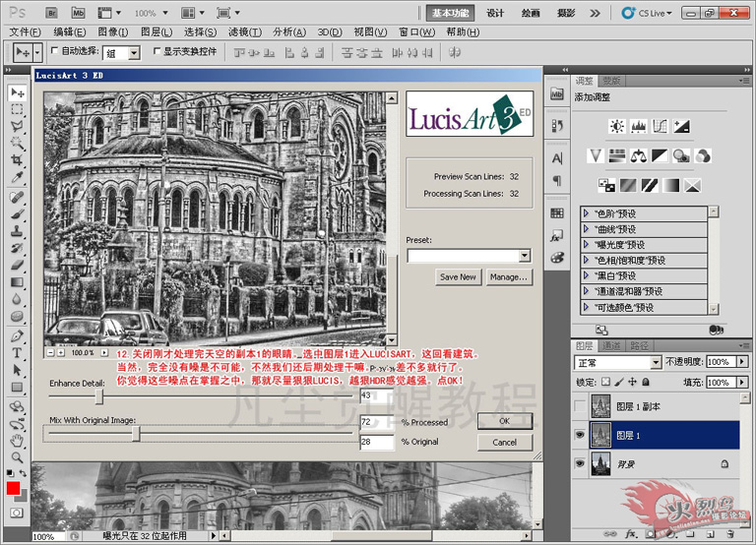756x545 pixels.
Task: Select the Zoom tool in toolbox
Action: (18, 457)
